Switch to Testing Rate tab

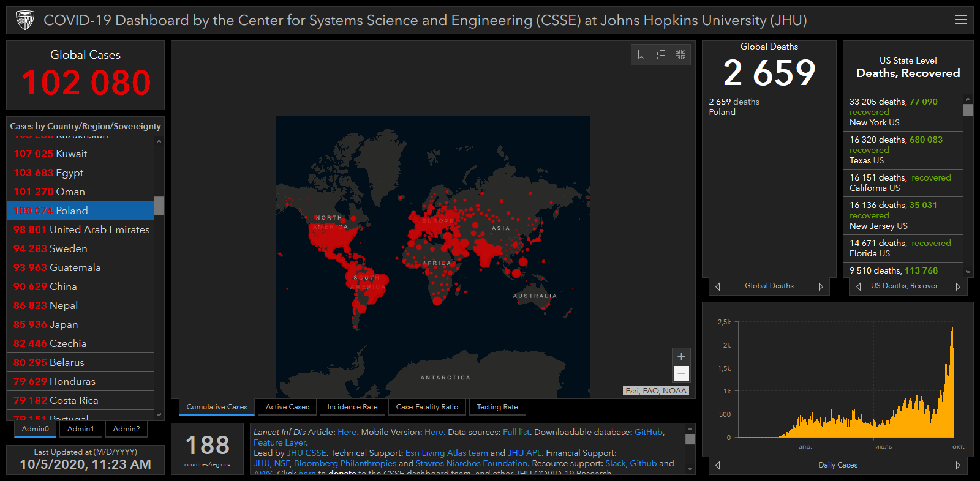[x=497, y=407]
